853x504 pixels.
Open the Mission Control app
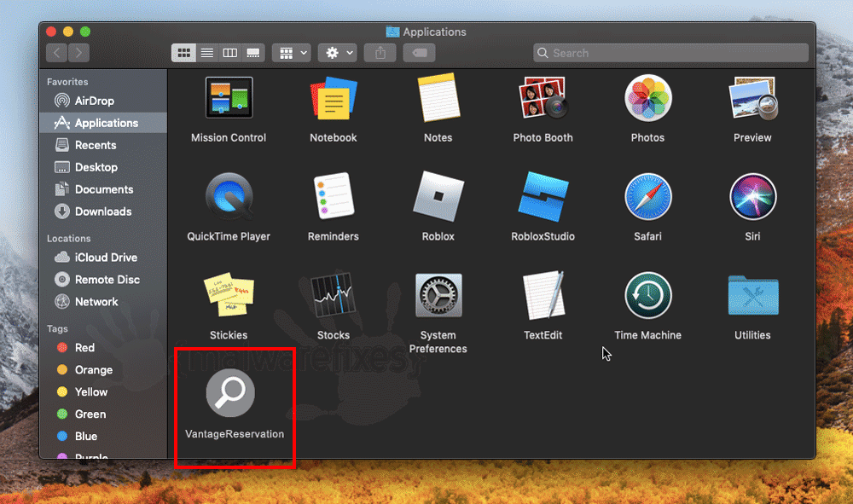(229, 98)
